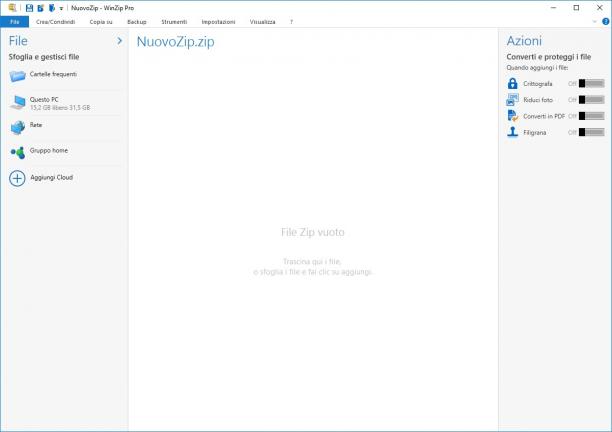
Task: Click the Gruppo home icon
Action: coord(18,153)
